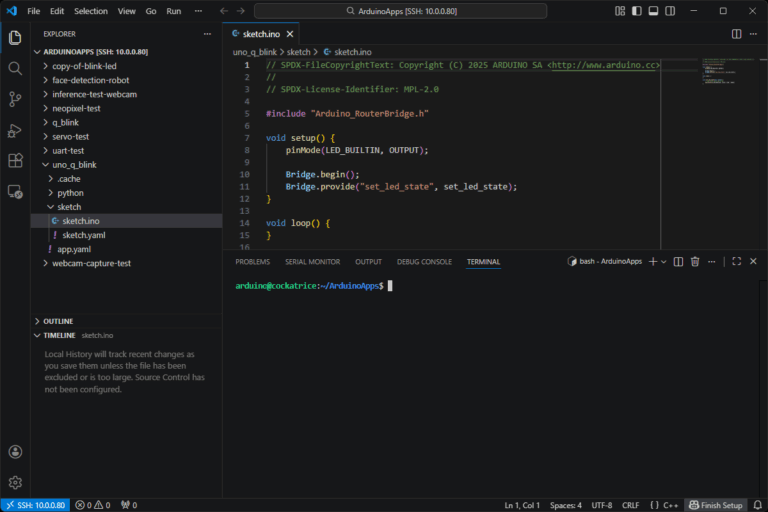Open the Accounts menu icon
The width and height of the screenshot is (768, 512).
pyautogui.click(x=15, y=452)
